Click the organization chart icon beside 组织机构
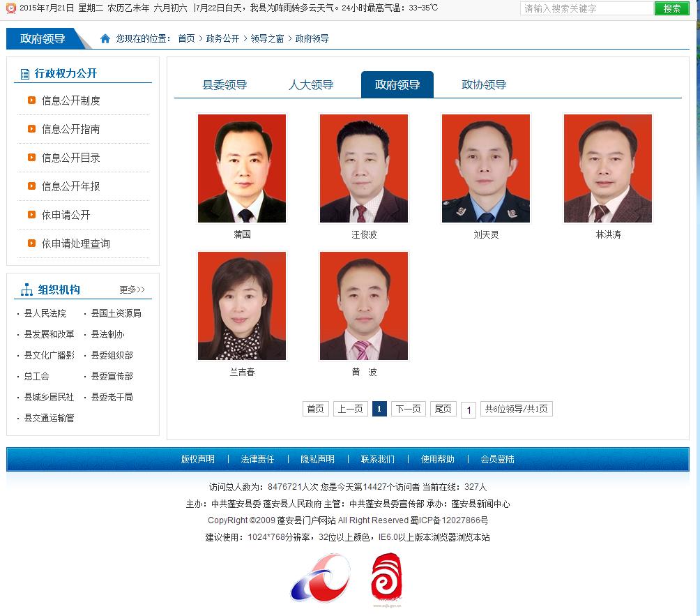 coord(26,290)
